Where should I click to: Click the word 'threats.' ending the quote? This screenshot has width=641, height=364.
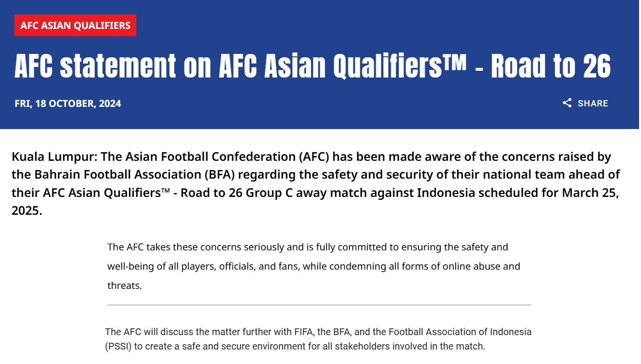coord(125,286)
